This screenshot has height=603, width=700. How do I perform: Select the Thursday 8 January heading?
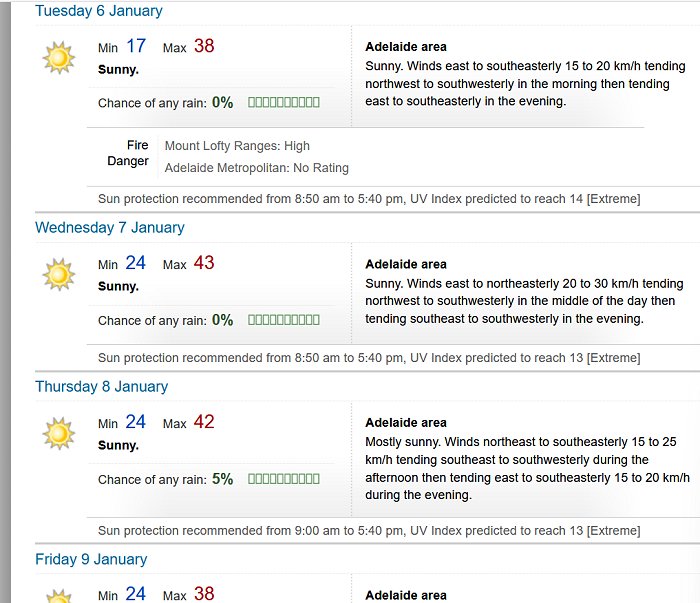coord(102,386)
